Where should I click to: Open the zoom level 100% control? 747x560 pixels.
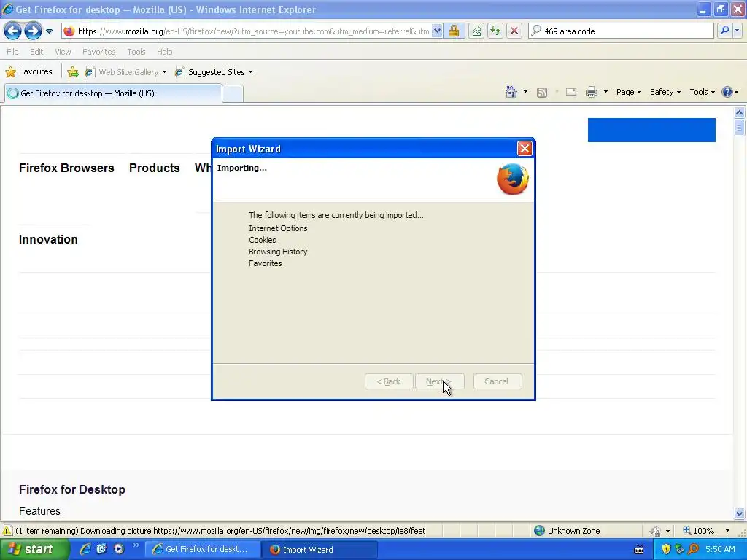click(x=705, y=531)
